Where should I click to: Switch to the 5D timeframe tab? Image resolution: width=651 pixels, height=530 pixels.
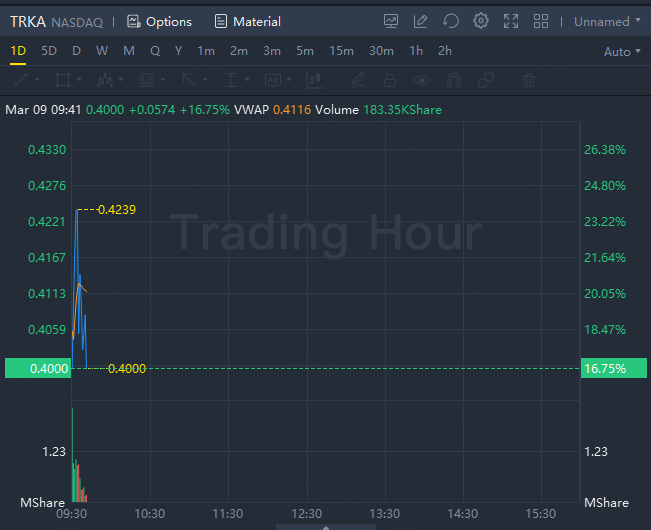coord(49,51)
